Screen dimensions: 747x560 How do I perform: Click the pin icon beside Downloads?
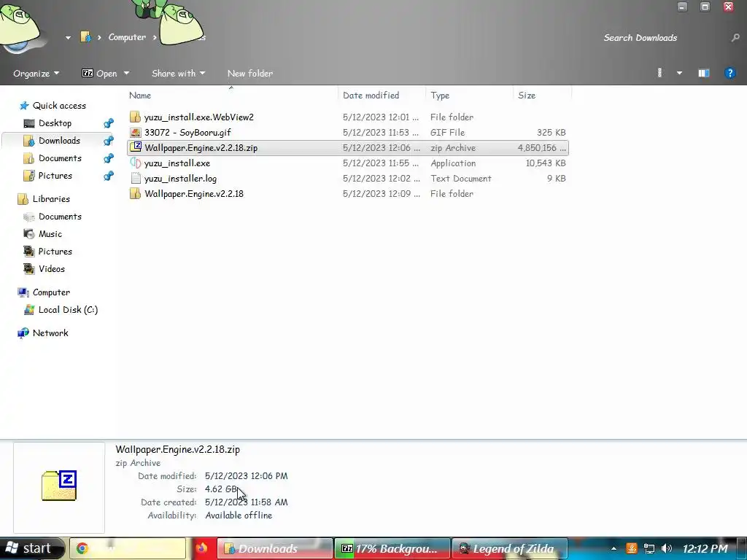pyautogui.click(x=109, y=141)
